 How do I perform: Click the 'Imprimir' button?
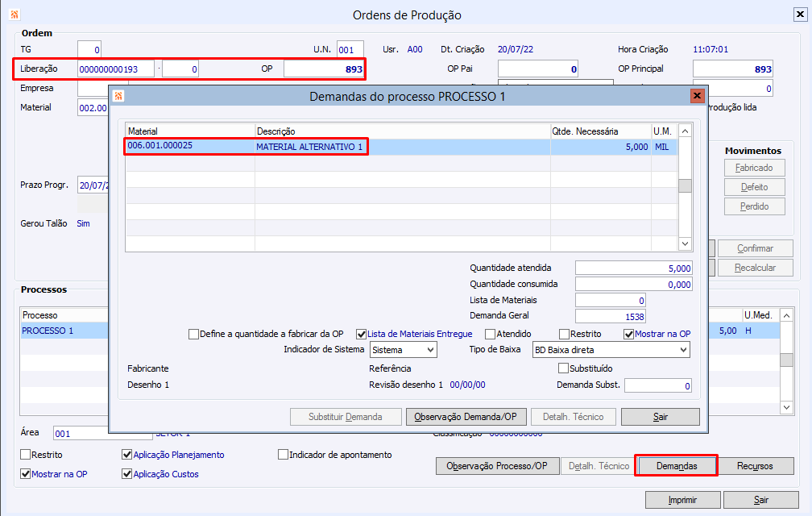click(x=682, y=500)
